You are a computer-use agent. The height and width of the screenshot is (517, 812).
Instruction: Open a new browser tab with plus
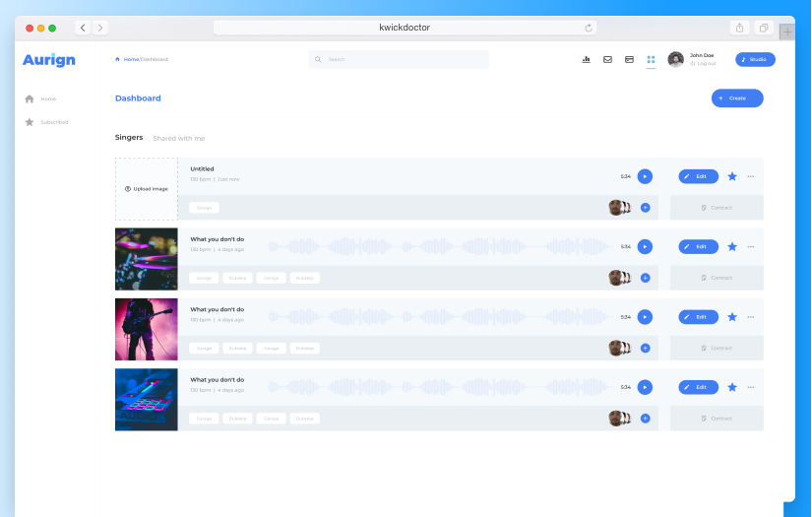(x=787, y=32)
